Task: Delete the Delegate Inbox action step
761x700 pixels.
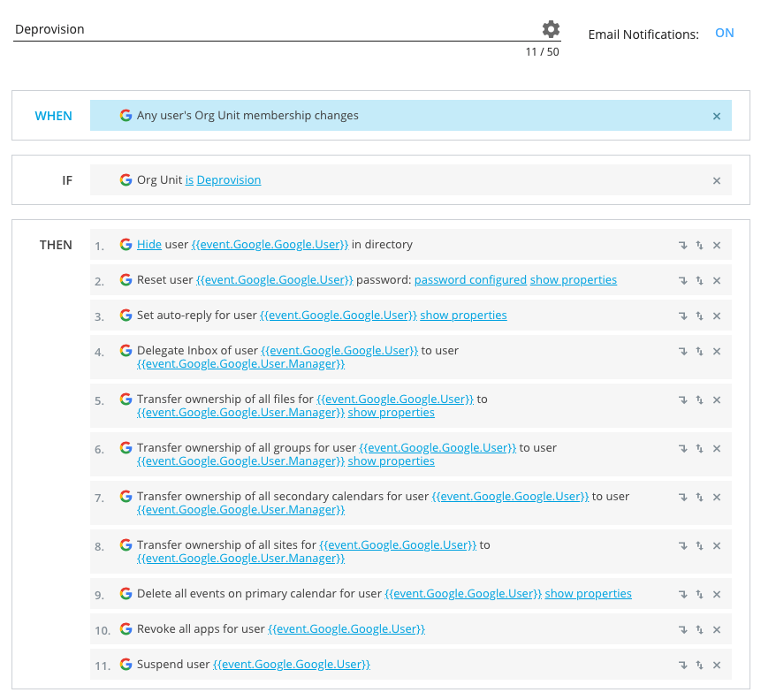Action: [716, 351]
